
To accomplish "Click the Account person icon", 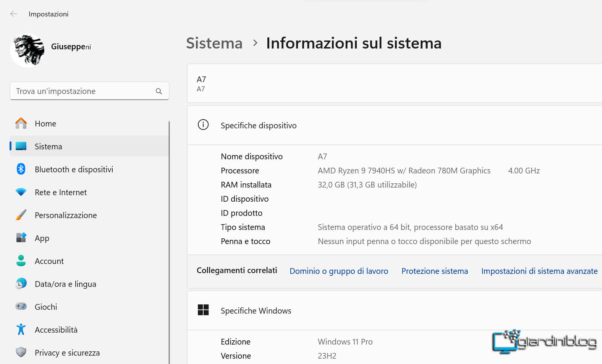I will point(21,261).
